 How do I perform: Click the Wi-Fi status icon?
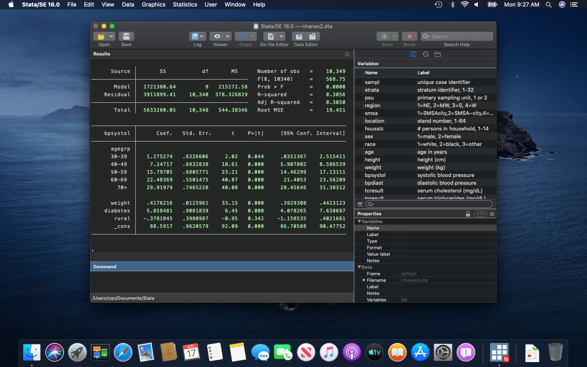point(465,4)
